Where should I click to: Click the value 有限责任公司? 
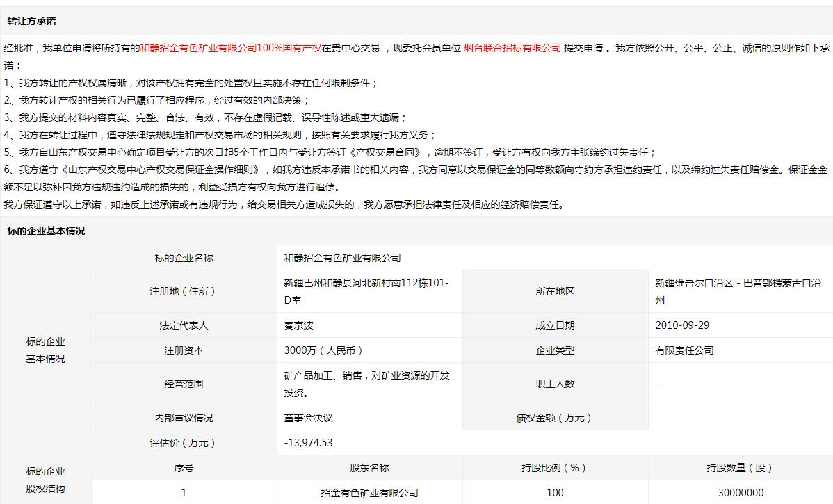(684, 350)
